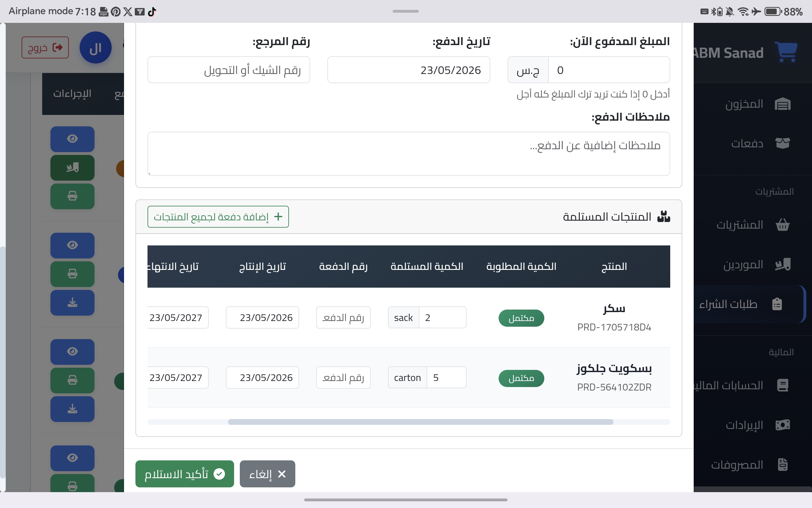Click the blue user avatar circle
Screen dimensions: 812x508
click(x=95, y=48)
